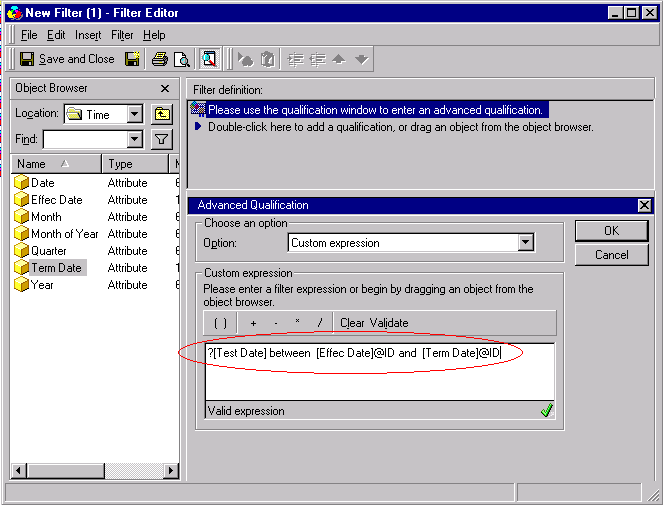Click the 'Valid expression' status text
Viewport: 663px width, 505px height.
(x=246, y=411)
